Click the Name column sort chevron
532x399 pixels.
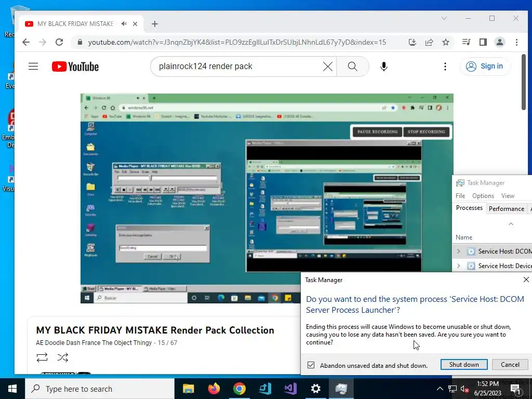511,224
